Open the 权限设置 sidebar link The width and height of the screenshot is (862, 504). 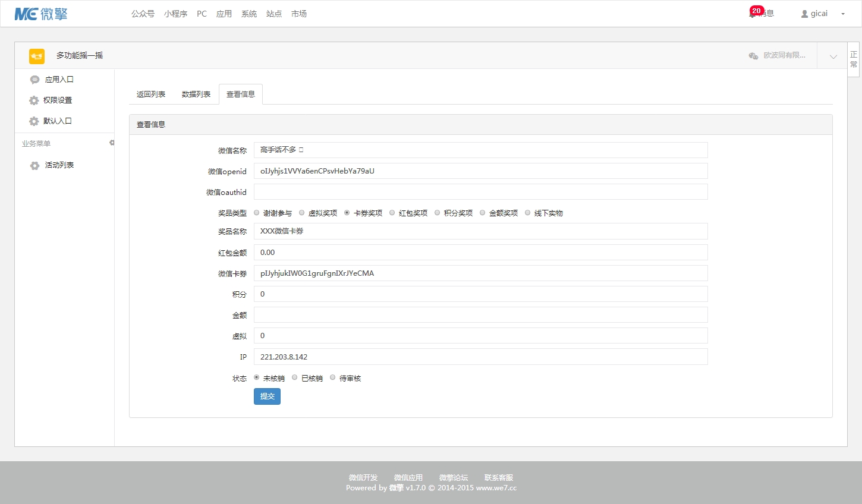coord(58,100)
